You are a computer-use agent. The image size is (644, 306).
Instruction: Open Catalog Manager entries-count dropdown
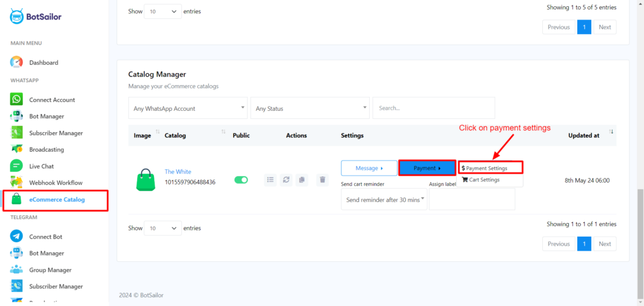pyautogui.click(x=163, y=229)
